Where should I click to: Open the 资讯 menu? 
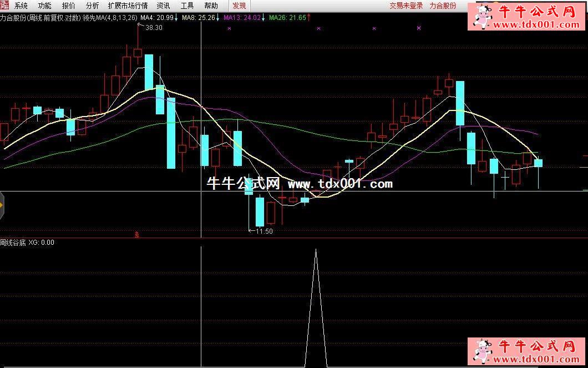[x=164, y=6]
